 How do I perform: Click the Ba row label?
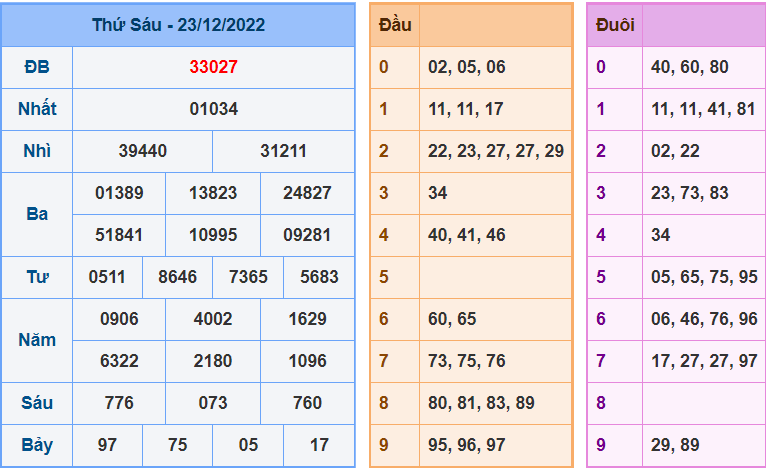37,214
